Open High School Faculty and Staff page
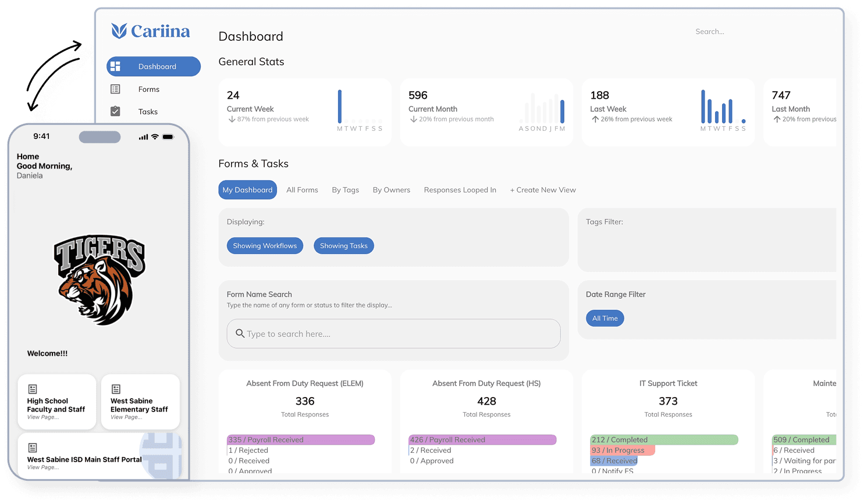The image size is (867, 504). [57, 402]
